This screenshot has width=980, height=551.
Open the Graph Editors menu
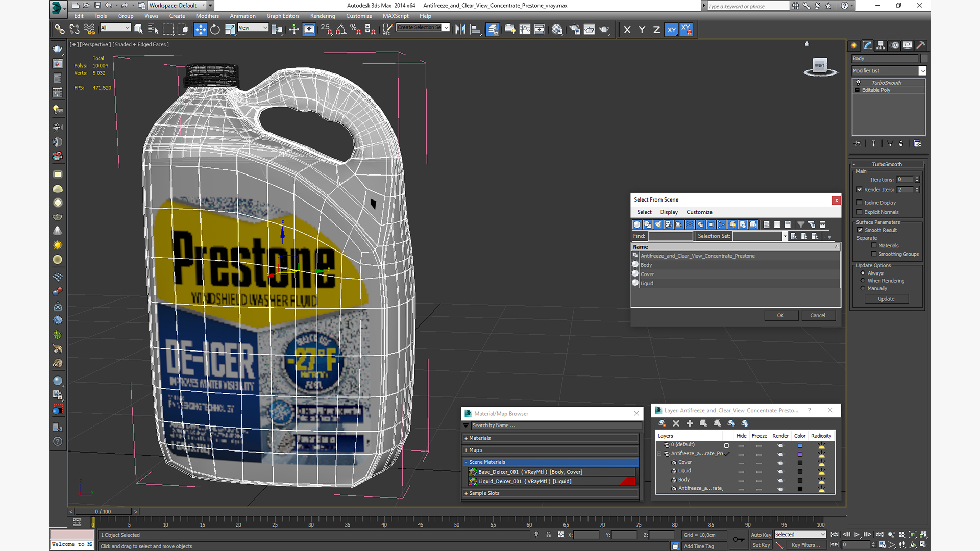(283, 16)
